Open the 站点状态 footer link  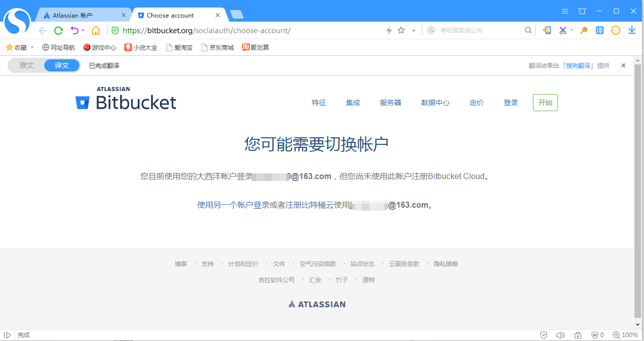[x=362, y=264]
